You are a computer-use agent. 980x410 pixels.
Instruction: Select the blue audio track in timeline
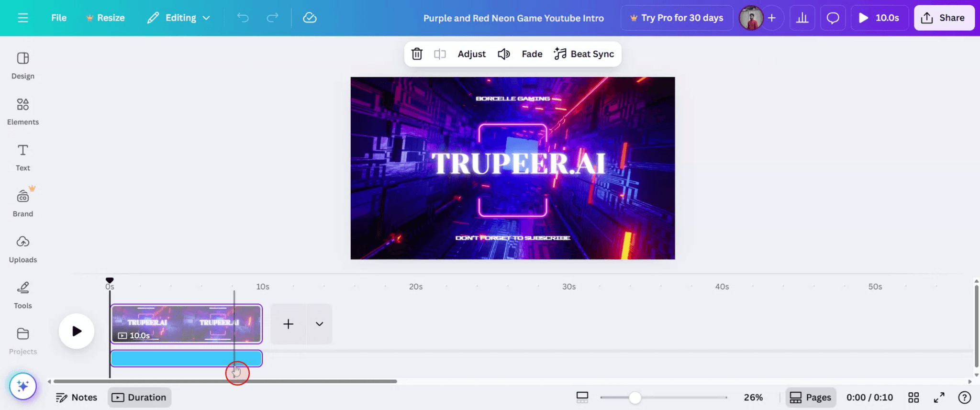[186, 358]
